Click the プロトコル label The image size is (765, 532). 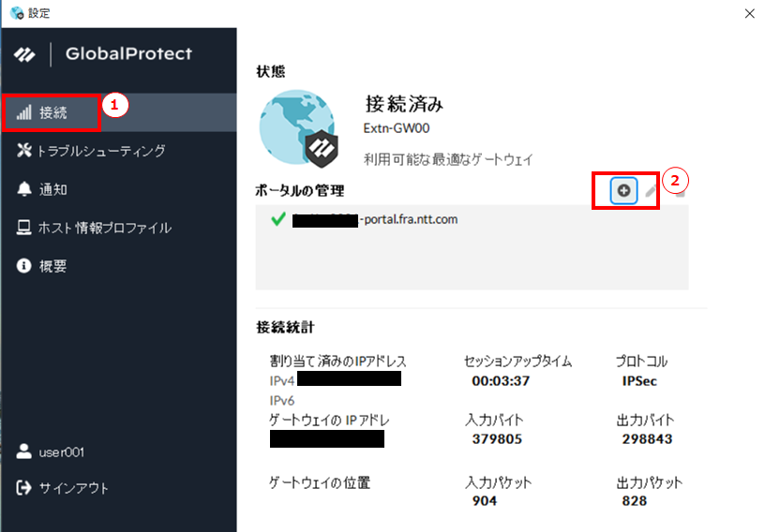pyautogui.click(x=641, y=361)
